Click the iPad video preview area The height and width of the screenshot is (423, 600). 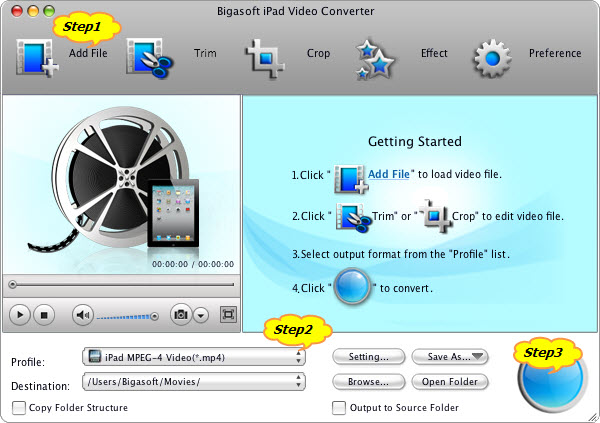point(122,185)
